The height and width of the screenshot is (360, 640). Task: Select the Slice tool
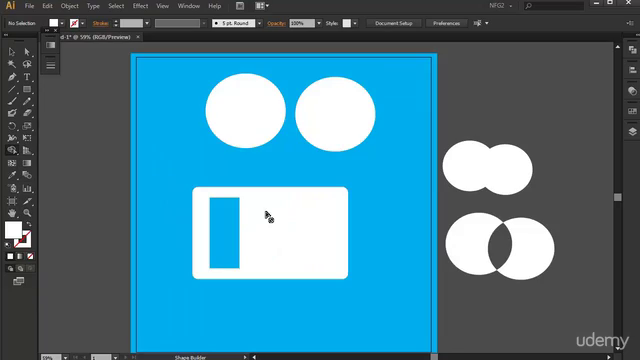click(27, 201)
